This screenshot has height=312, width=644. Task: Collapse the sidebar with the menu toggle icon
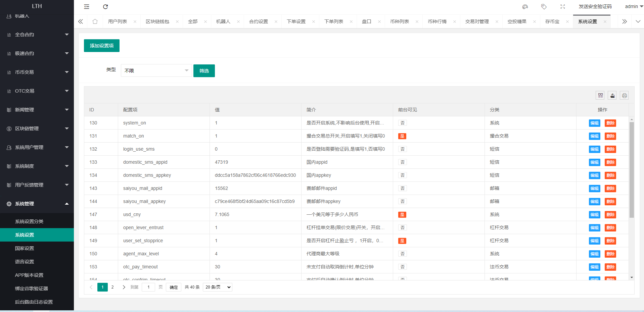coord(86,7)
